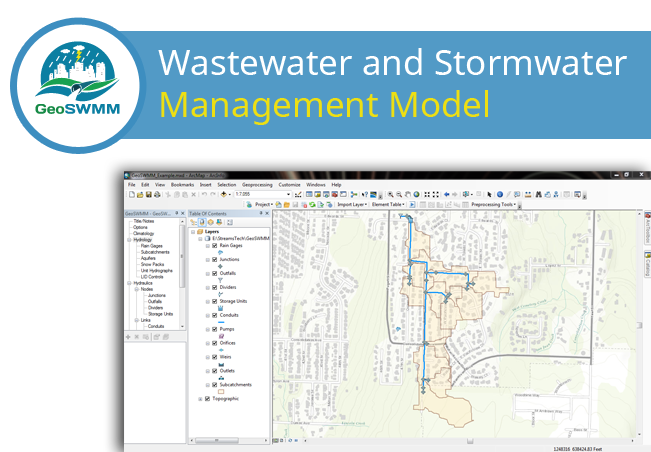
Task: Click the Conduits blue line symbol
Action: 221,322
